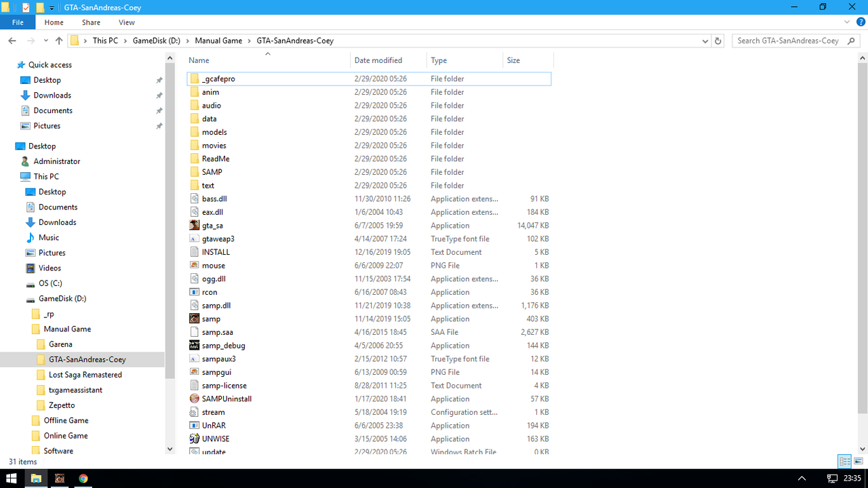Click the navigation pane scrollbar down arrow

[170, 449]
